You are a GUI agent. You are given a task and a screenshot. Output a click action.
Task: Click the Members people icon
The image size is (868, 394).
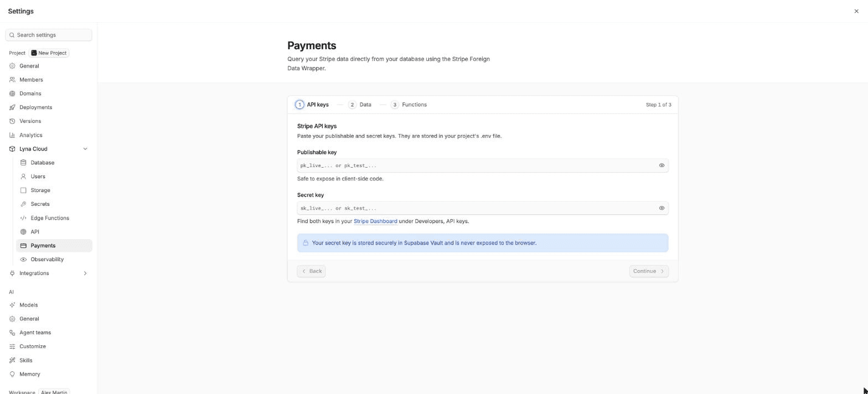(x=12, y=80)
